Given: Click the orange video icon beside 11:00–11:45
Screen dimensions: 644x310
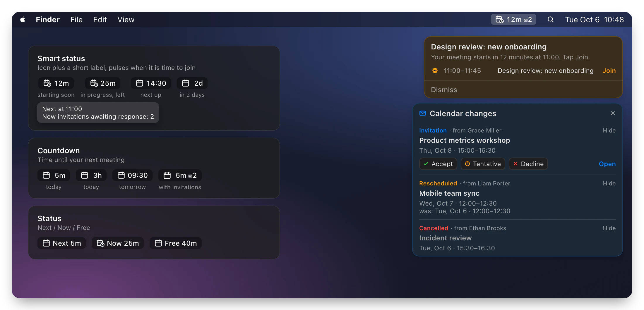Looking at the screenshot, I should [x=435, y=70].
